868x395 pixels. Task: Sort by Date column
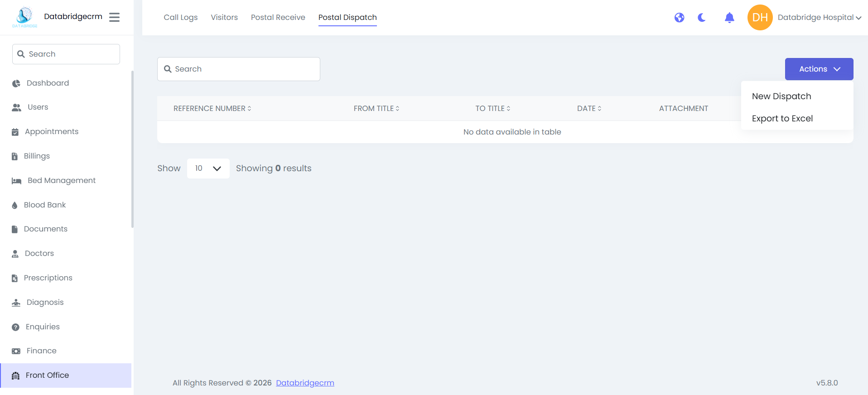tap(589, 109)
